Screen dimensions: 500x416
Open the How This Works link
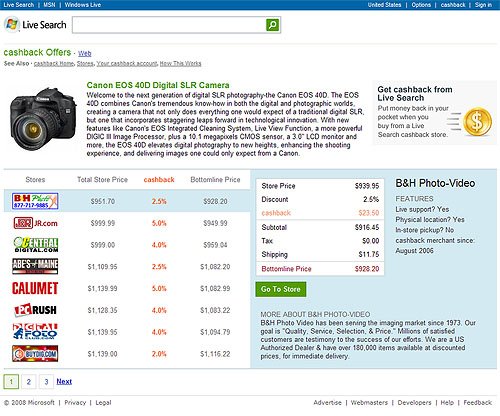(x=181, y=63)
